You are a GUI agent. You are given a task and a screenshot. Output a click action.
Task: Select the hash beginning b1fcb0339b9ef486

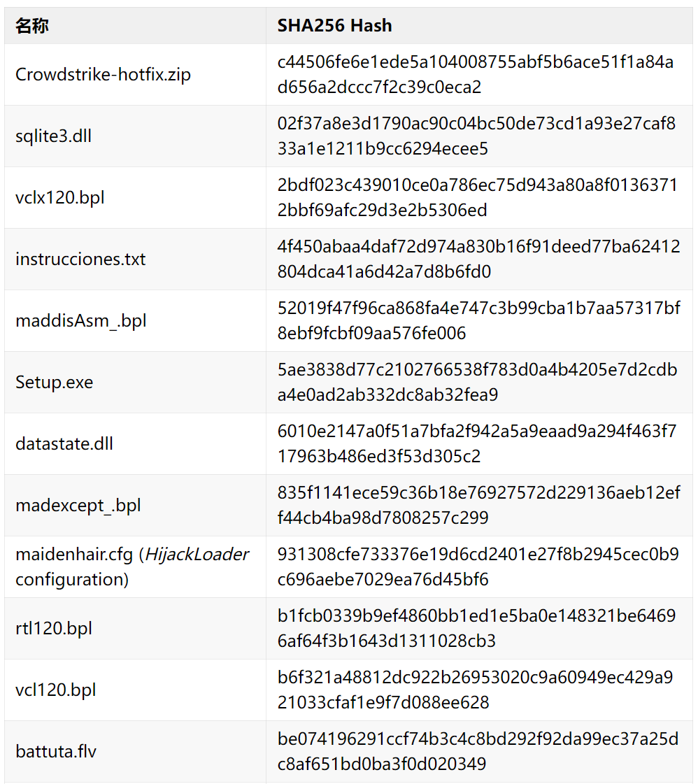(x=476, y=628)
